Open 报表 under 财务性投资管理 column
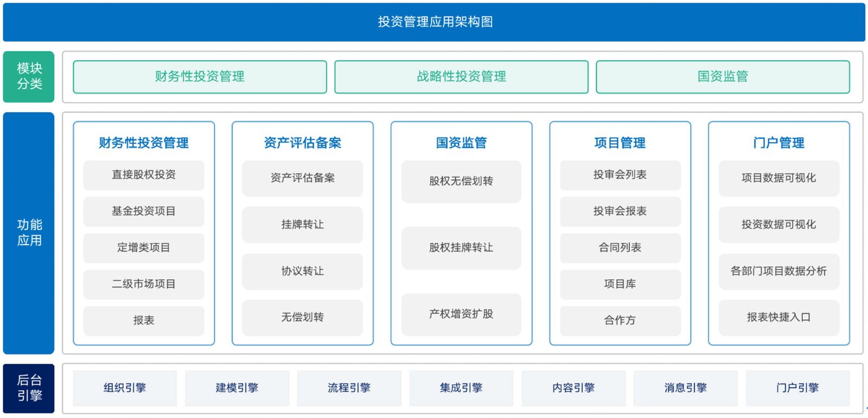The height and width of the screenshot is (418, 868). coord(144,320)
